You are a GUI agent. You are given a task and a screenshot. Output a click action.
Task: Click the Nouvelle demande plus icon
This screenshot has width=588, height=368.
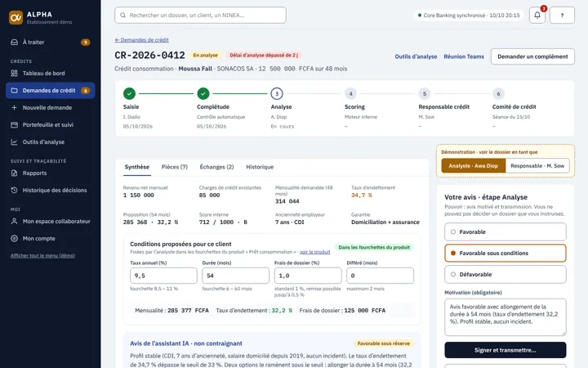coord(14,107)
